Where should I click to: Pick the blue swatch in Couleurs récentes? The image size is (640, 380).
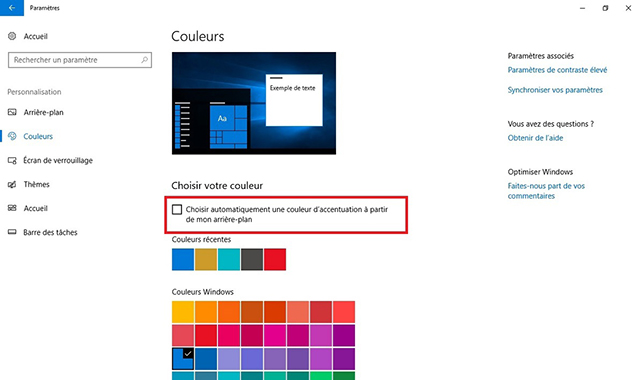tap(183, 259)
